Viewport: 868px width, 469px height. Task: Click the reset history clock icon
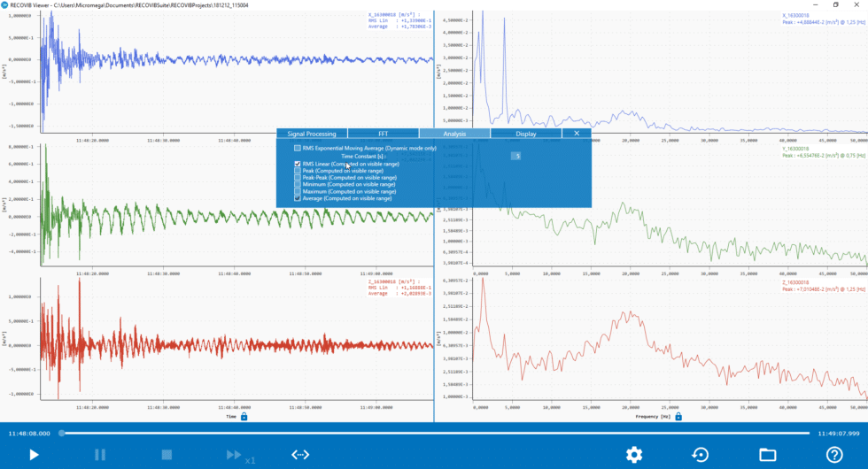point(701,455)
